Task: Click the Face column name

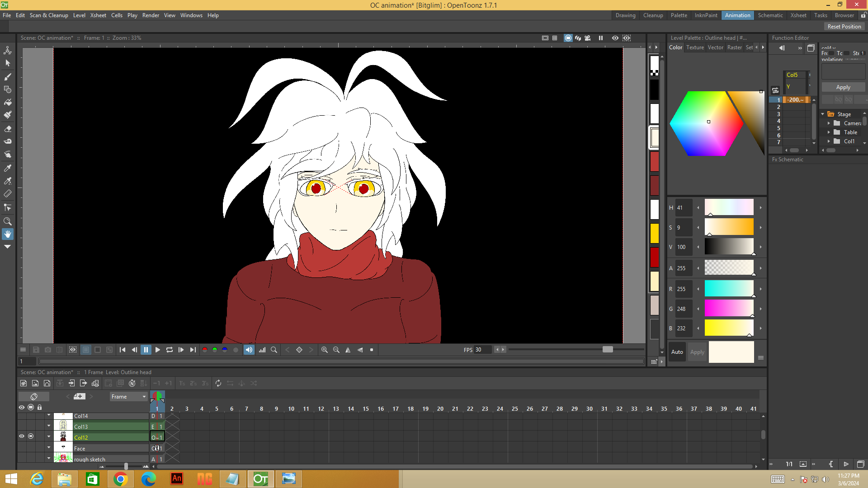Action: 80,449
